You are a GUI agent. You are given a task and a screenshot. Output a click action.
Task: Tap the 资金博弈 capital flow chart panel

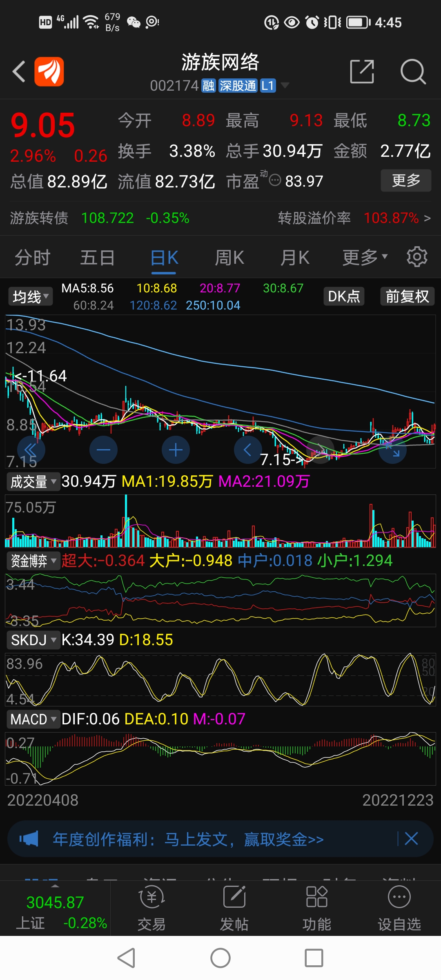point(220,600)
